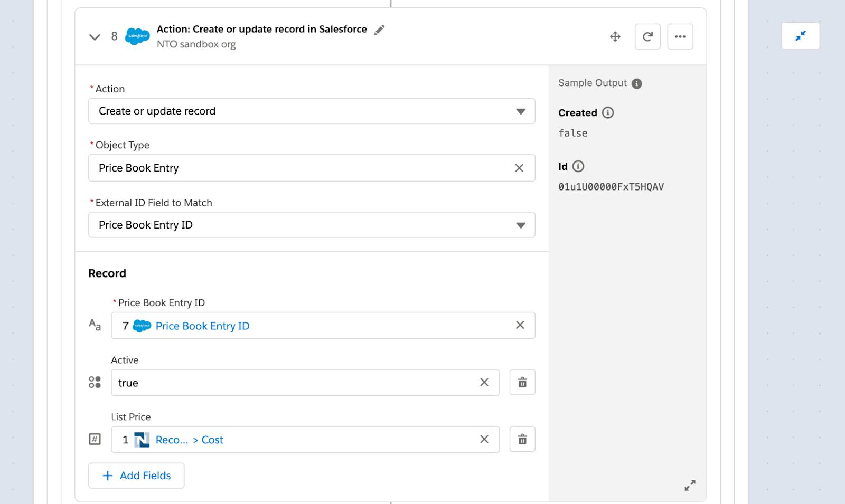Collapse step 8 with the chevron
This screenshot has height=504, width=845.
click(x=95, y=37)
